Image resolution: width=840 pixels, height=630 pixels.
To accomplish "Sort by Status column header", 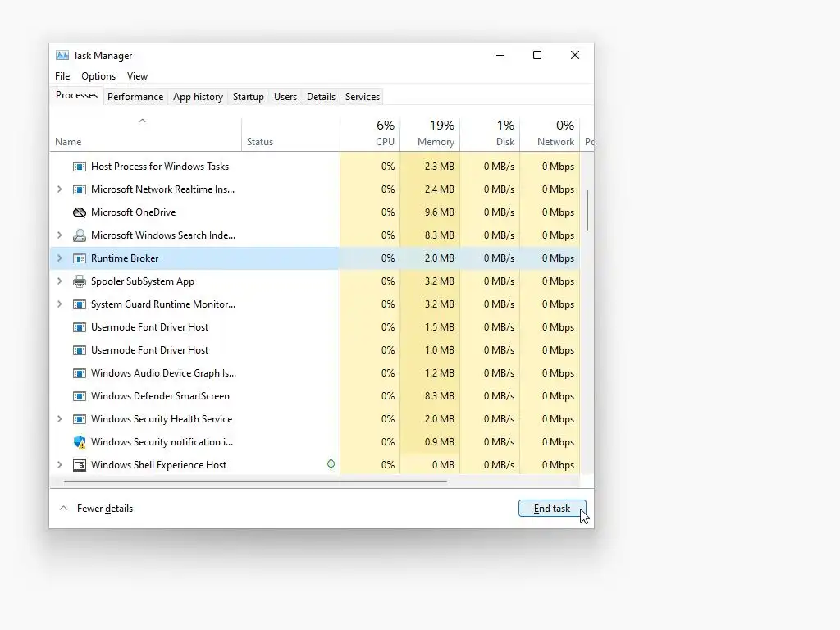I will (290, 134).
